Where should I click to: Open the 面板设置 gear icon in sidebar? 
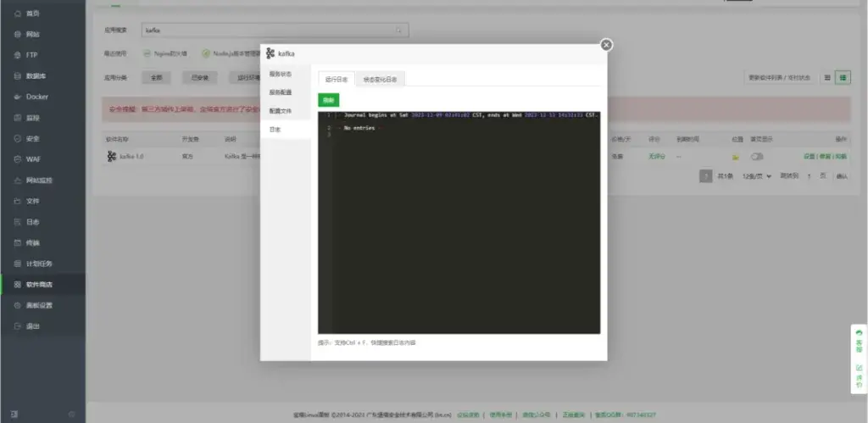(x=17, y=306)
